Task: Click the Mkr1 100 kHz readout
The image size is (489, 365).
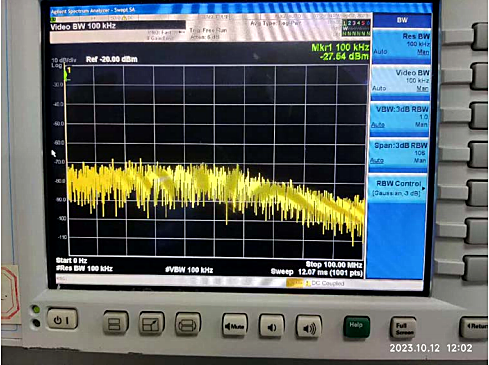Action: (x=340, y=47)
